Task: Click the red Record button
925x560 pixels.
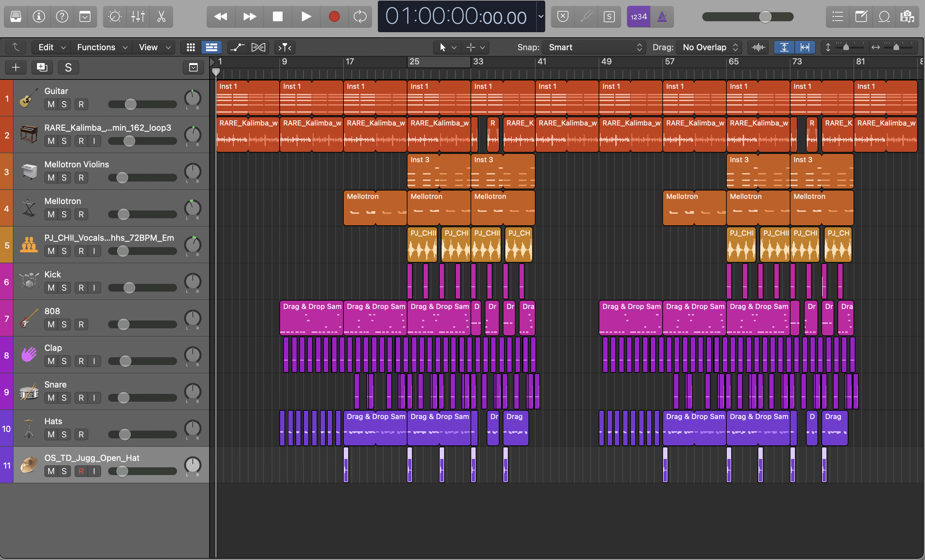Action: click(334, 16)
